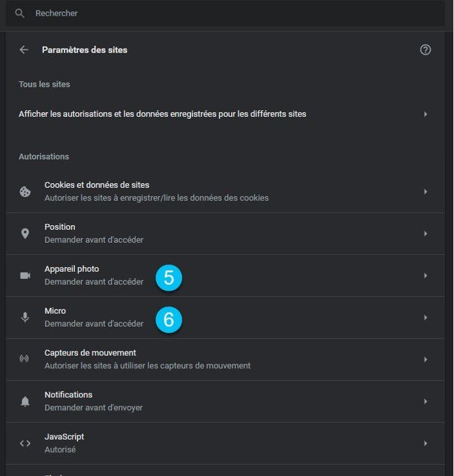Click the camera icon for Appareil photo
This screenshot has height=476, width=454.
[25, 275]
